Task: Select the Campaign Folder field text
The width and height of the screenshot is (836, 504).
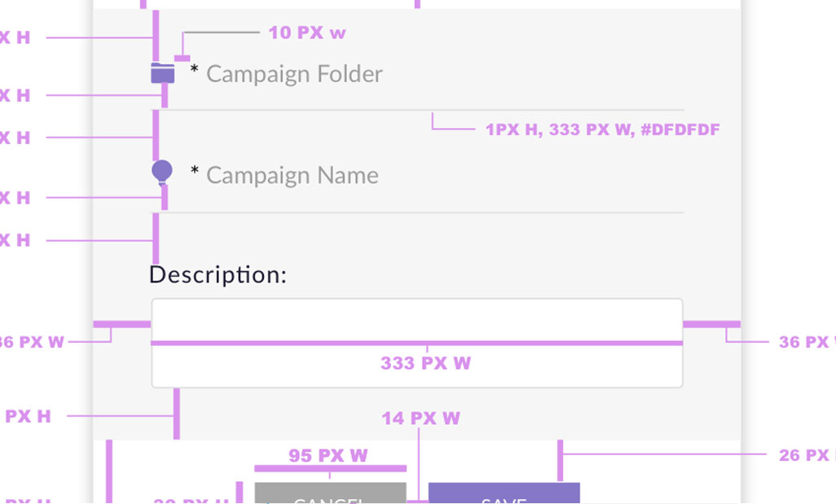Action: pyautogui.click(x=294, y=74)
